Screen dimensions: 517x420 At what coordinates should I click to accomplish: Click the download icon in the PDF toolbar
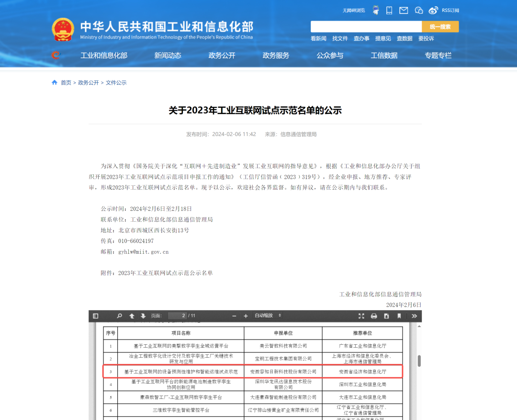386,316
